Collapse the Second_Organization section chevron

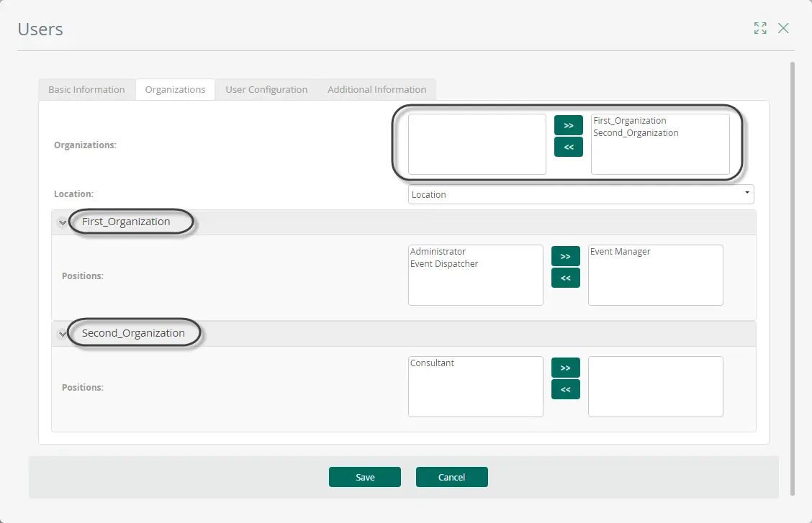(x=63, y=335)
